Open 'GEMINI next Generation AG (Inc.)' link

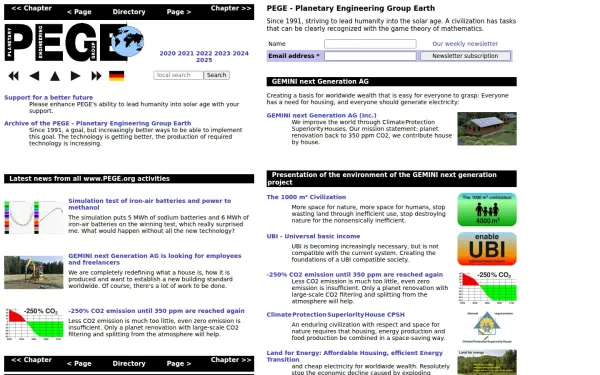click(321, 115)
